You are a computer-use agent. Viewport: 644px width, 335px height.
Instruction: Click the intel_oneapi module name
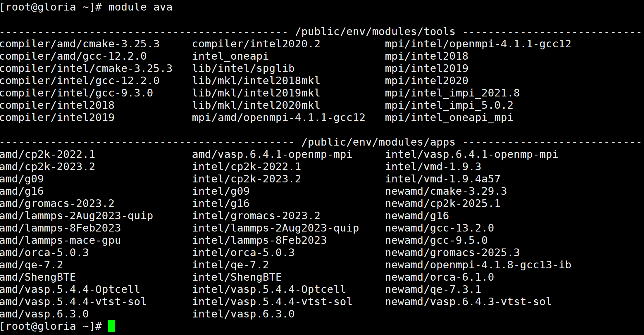coord(230,56)
